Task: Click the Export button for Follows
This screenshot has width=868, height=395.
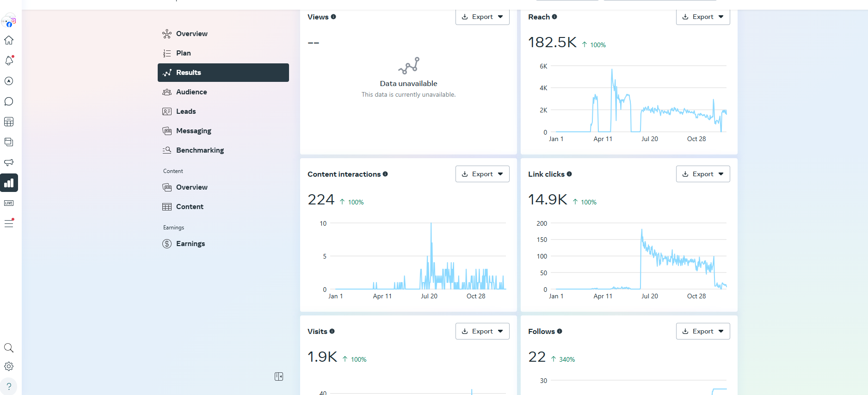Action: pos(702,331)
